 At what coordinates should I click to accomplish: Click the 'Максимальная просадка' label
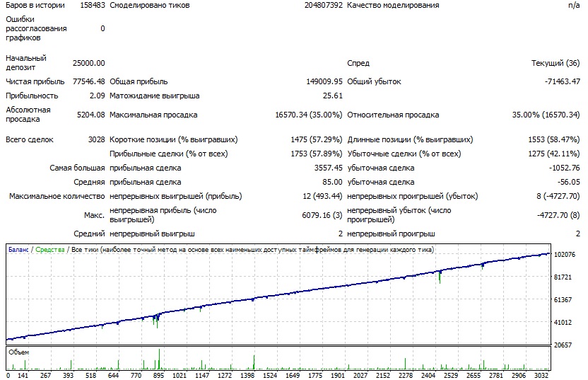[x=153, y=115]
